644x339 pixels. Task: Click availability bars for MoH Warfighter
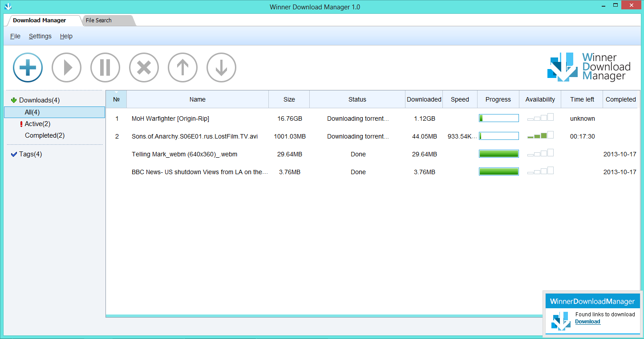click(x=540, y=117)
